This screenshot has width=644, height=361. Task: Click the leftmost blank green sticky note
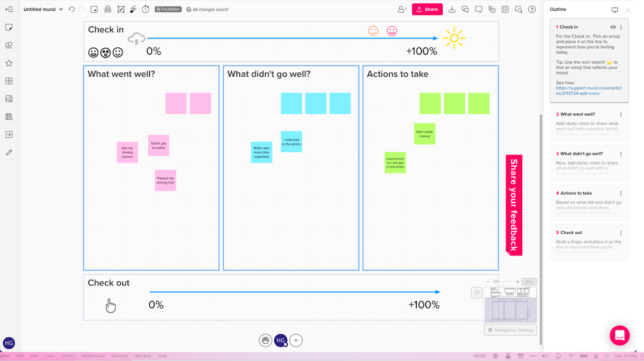tap(430, 104)
